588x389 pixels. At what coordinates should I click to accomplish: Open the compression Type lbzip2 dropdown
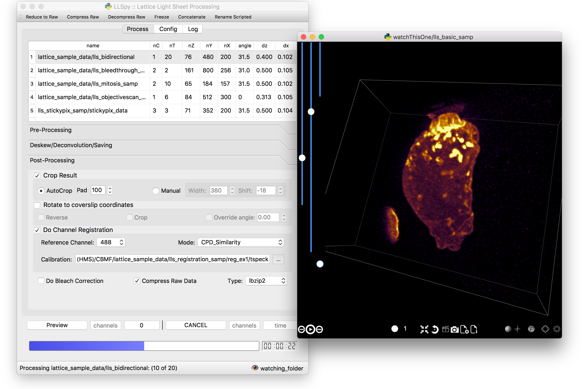click(x=266, y=281)
